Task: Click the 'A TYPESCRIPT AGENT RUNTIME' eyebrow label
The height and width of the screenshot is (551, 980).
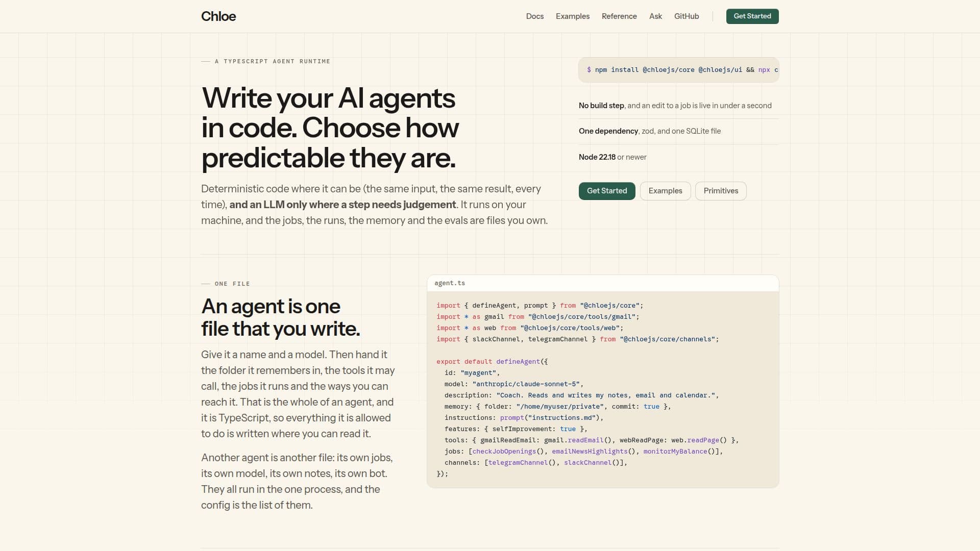Action: click(272, 61)
